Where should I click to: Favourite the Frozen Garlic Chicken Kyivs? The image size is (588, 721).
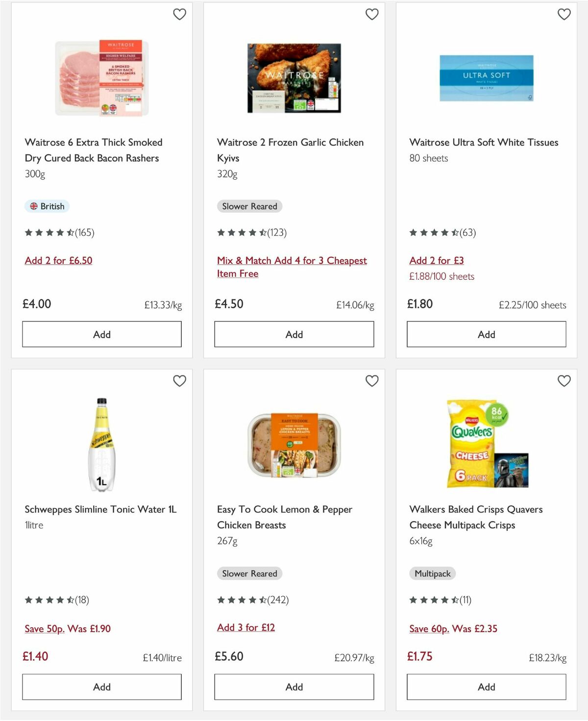[372, 14]
